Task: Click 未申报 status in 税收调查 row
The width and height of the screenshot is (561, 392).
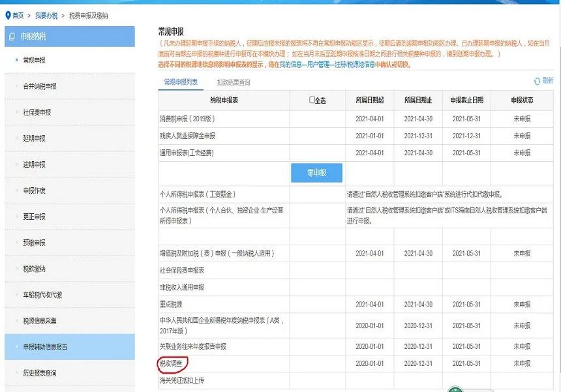Action: (x=522, y=363)
